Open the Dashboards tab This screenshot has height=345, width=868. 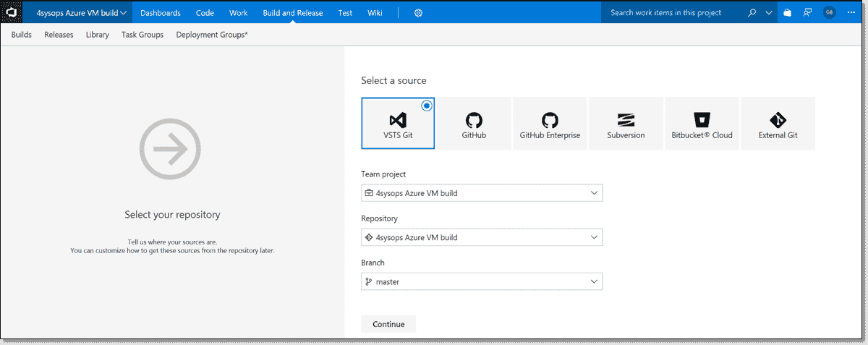pos(161,13)
